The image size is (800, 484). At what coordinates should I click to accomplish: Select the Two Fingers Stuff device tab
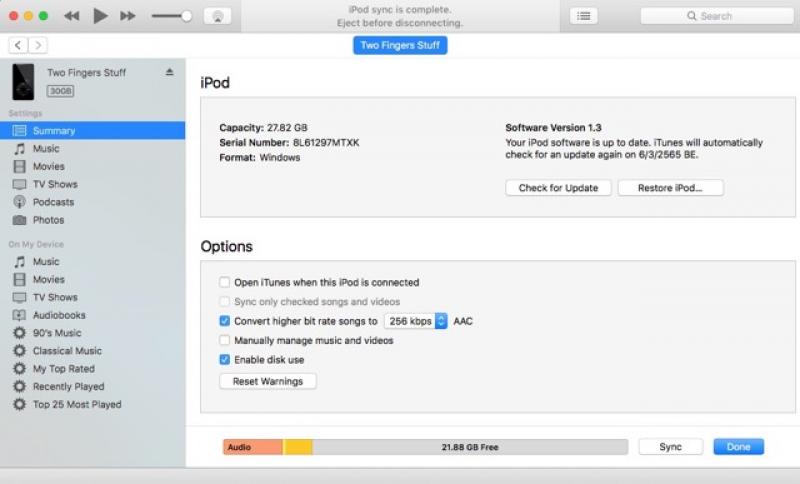click(400, 45)
